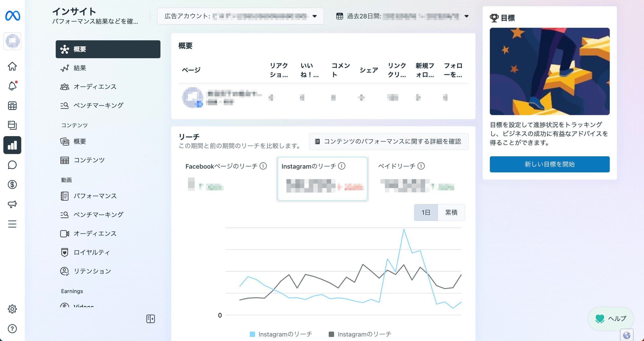644x341 pixels.
Task: Select the Insights bar chart icon
Action: (x=12, y=145)
